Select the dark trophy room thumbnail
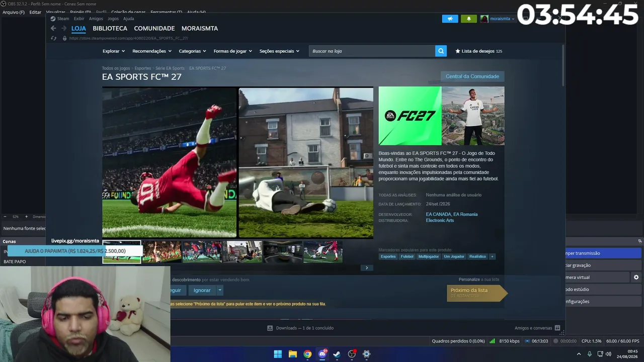Screen dimensions: 644x362 pos(282,251)
